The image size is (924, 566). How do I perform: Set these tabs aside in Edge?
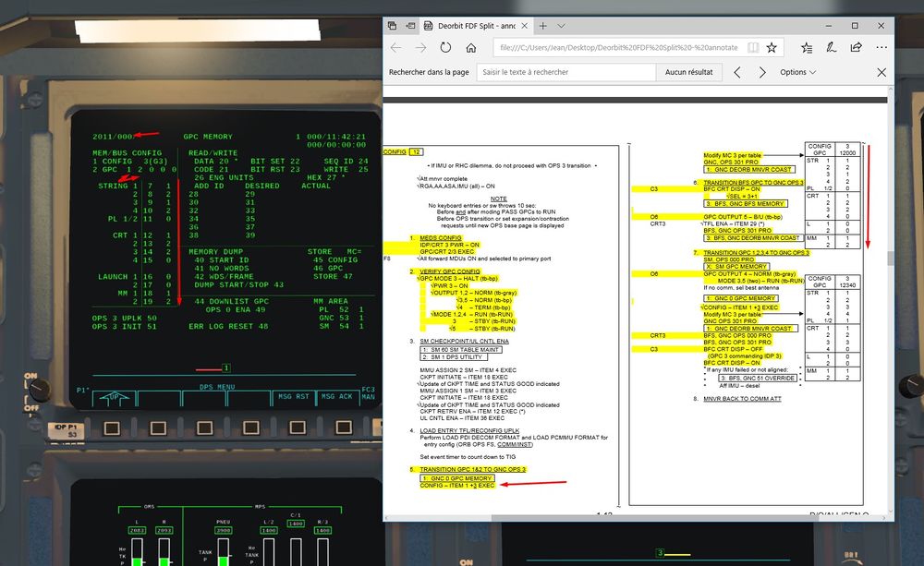(x=411, y=26)
